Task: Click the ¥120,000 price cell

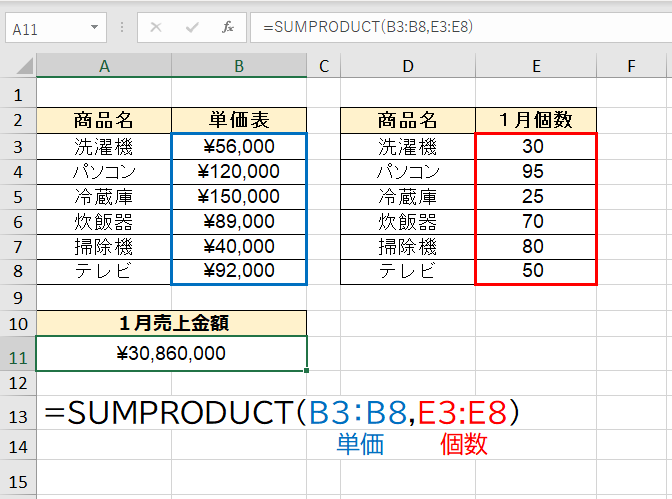Action: [x=239, y=171]
